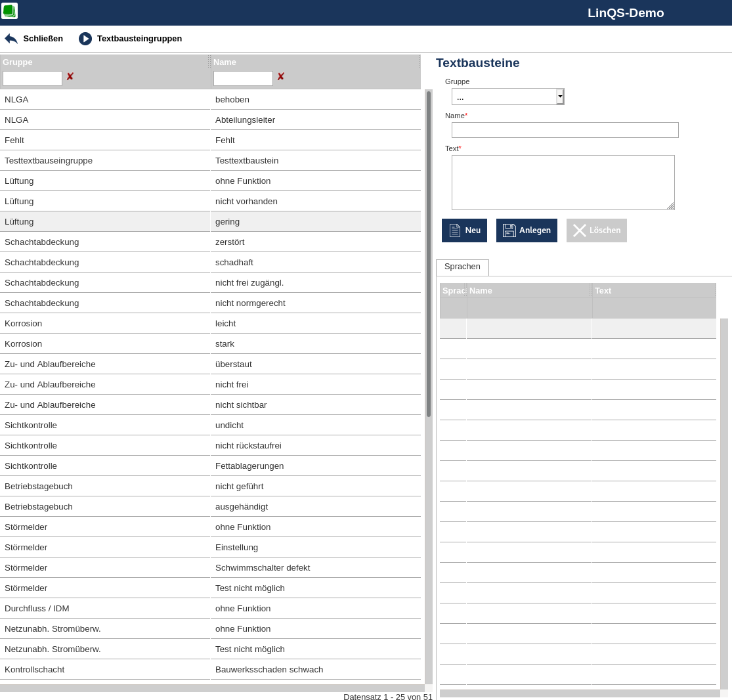
Task: Switch to the Sprachen tab
Action: (462, 267)
